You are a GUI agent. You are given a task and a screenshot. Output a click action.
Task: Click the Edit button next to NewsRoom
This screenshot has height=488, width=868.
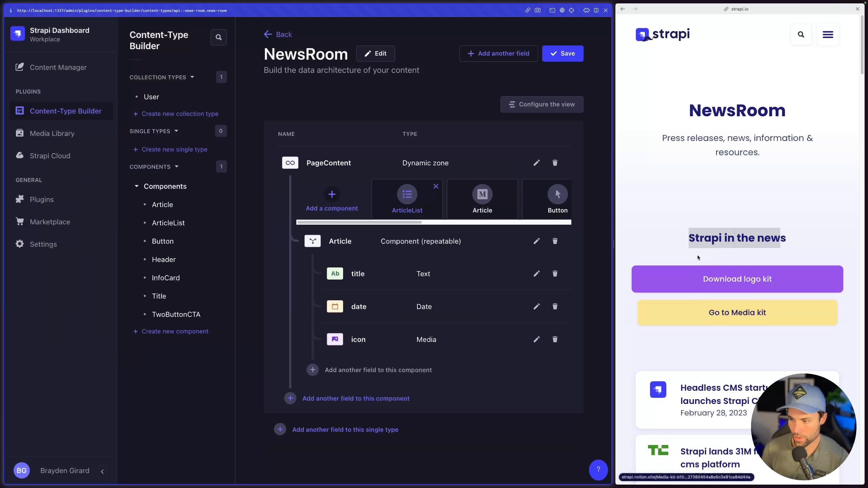[x=375, y=54]
